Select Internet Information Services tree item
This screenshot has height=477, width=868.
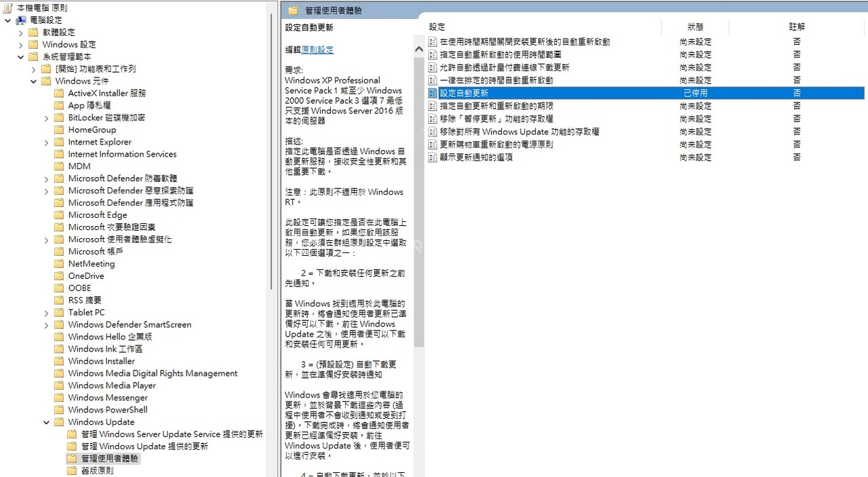click(x=122, y=155)
